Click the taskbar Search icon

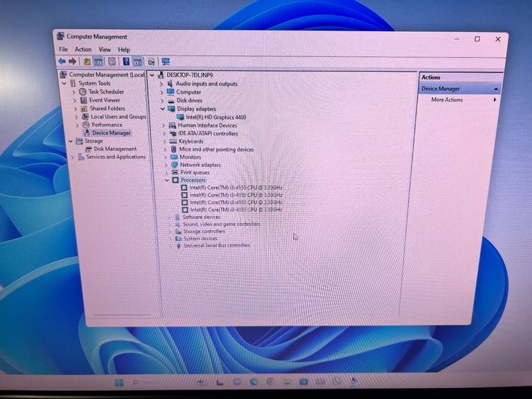tap(136, 382)
